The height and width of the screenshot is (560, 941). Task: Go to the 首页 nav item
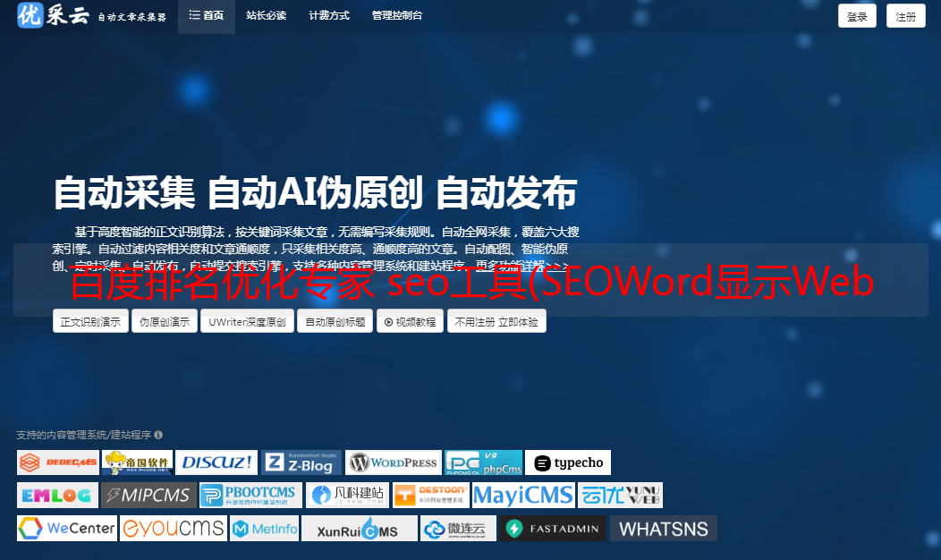coord(207,15)
